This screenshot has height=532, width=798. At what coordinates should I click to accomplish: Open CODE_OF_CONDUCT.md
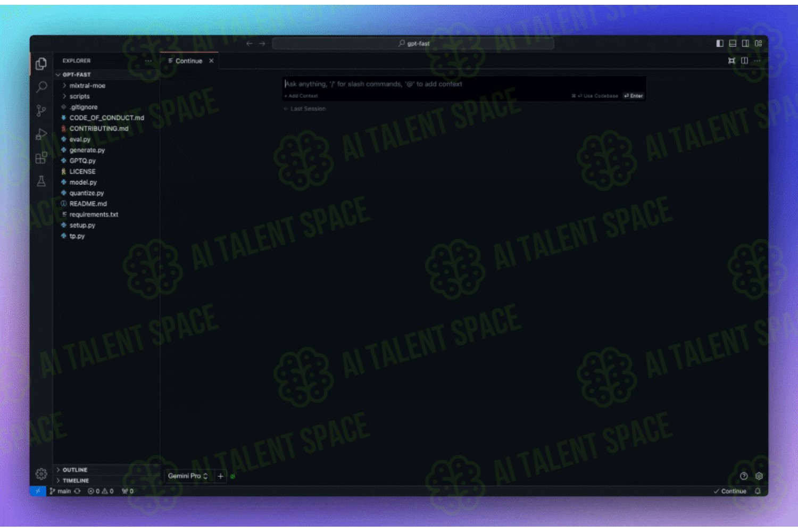coord(106,118)
